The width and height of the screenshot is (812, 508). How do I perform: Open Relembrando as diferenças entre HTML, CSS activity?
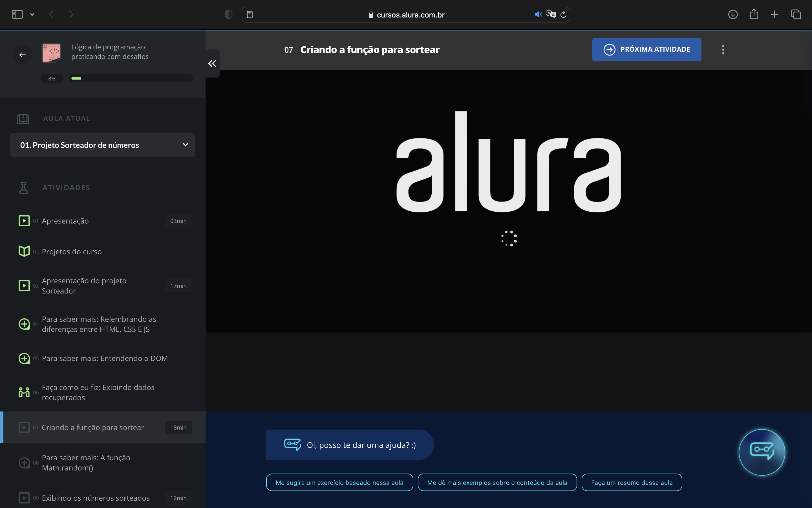103,324
